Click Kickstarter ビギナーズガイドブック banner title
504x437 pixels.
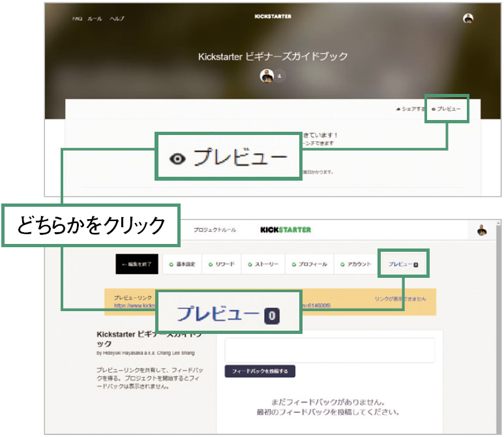[x=273, y=56]
